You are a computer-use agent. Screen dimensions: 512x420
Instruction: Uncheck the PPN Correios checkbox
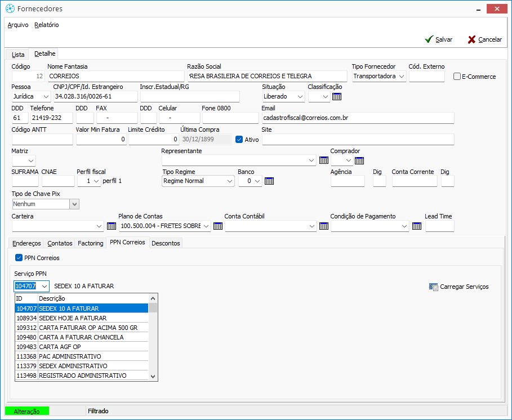click(19, 257)
